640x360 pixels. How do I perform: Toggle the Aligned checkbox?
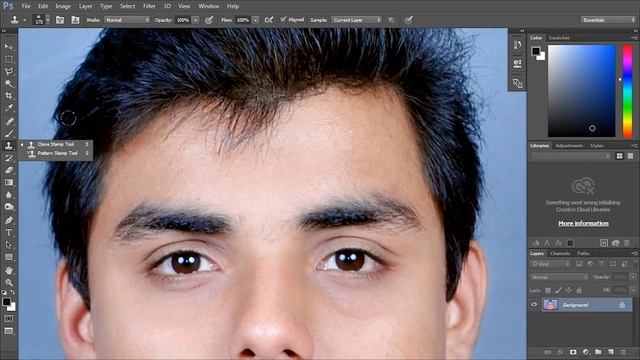click(x=284, y=19)
